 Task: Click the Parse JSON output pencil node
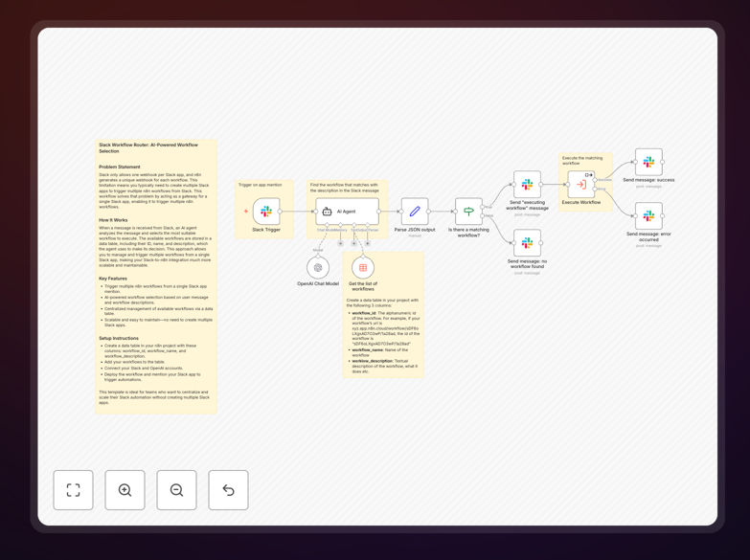pos(415,212)
